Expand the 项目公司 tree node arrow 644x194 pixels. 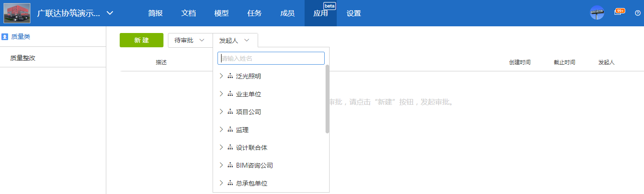tap(221, 111)
